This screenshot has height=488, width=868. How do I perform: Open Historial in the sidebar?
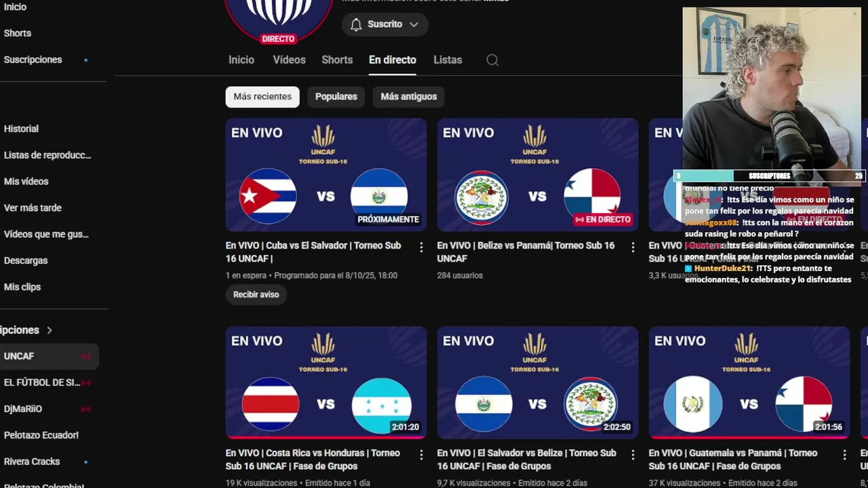(21, 129)
